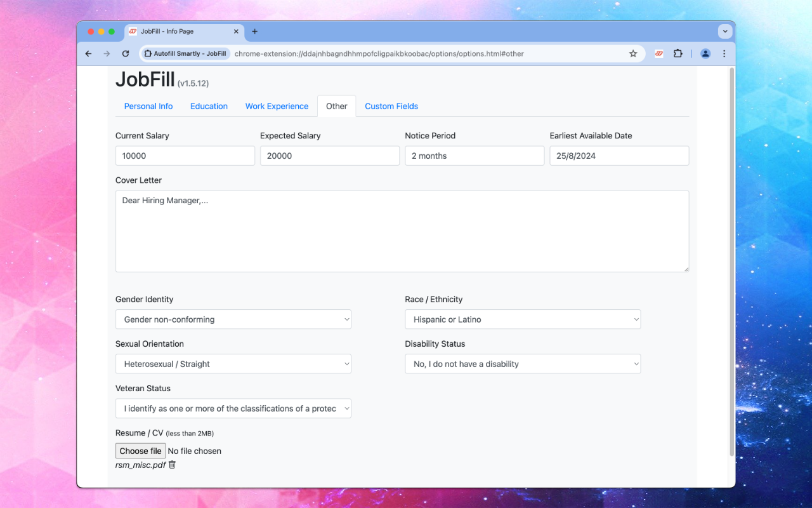This screenshot has height=508, width=812.
Task: Open the Chrome profile avatar
Action: coord(705,54)
